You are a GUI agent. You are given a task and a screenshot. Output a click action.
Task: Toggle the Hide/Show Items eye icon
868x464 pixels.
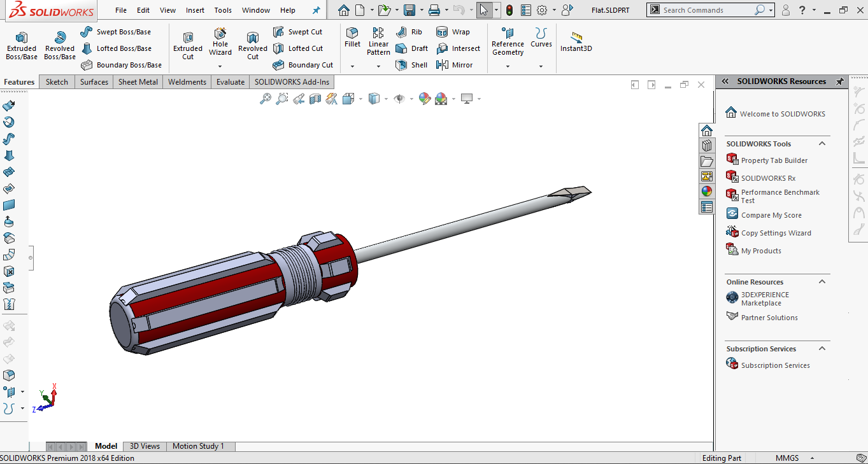point(399,99)
